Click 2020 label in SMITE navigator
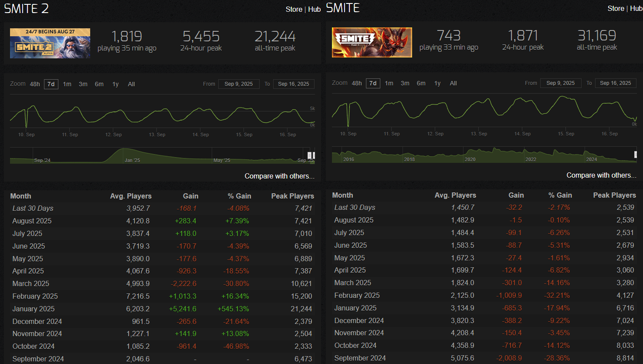Viewport: 643px width, 364px height. [x=470, y=159]
